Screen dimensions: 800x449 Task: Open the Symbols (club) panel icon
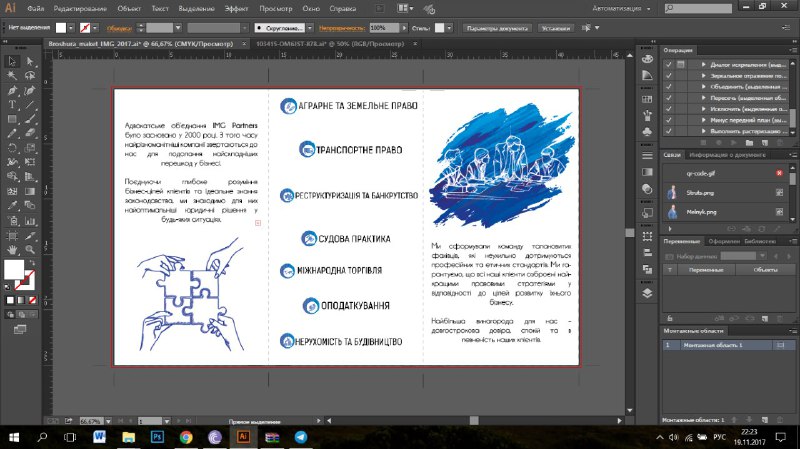[x=647, y=132]
